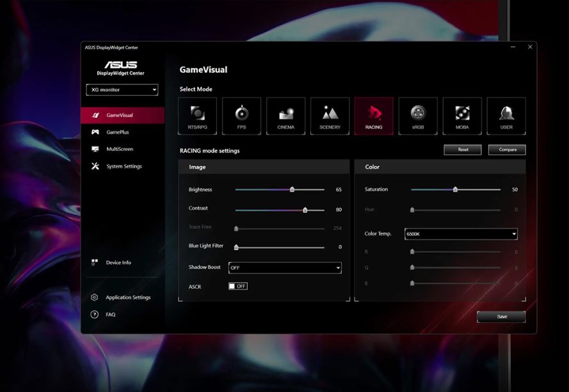This screenshot has height=392, width=569.
Task: Pick the sRGB mode icon
Action: click(418, 116)
